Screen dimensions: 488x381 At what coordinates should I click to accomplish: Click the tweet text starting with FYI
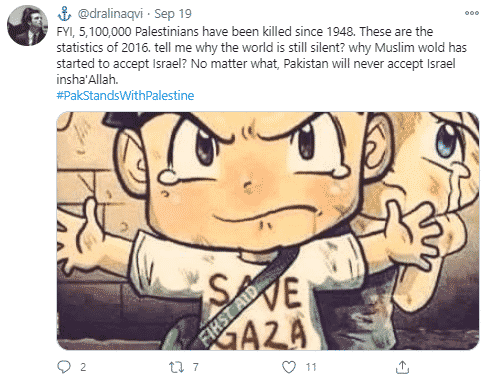(x=261, y=56)
